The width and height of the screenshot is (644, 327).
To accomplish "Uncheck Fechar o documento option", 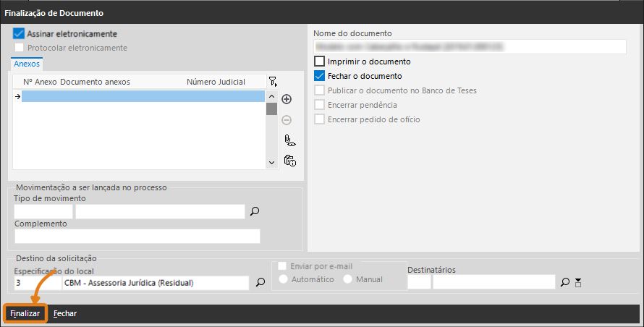I will coord(320,76).
